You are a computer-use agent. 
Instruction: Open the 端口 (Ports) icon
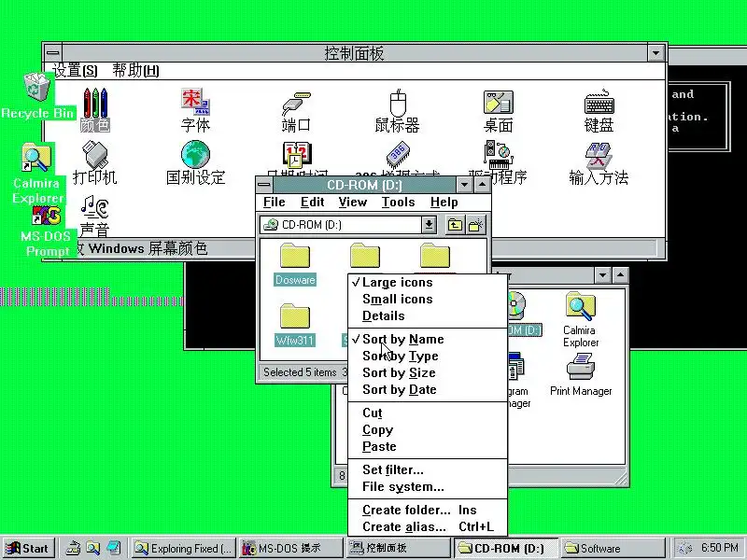click(296, 112)
